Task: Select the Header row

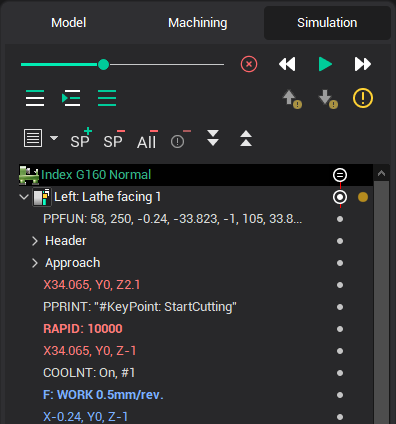Action: tap(196, 241)
